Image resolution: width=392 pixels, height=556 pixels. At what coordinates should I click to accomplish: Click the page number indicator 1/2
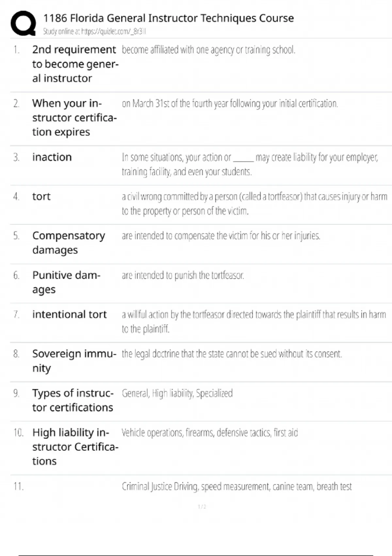202,507
